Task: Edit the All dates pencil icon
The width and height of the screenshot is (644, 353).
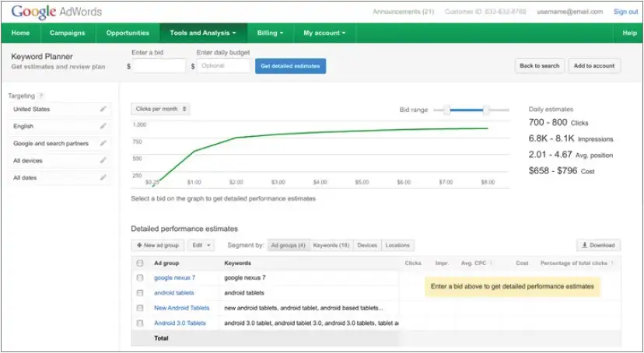Action: (103, 178)
